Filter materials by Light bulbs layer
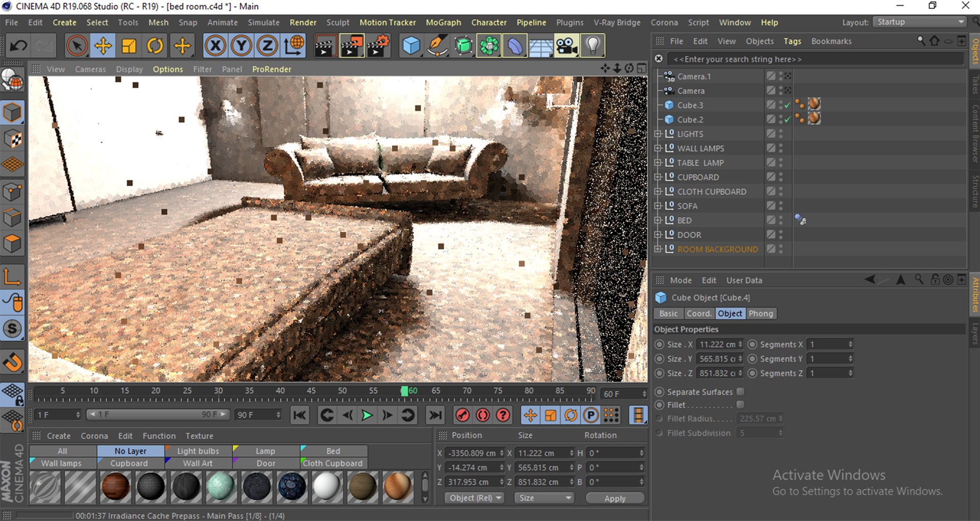Image resolution: width=980 pixels, height=521 pixels. click(x=198, y=451)
